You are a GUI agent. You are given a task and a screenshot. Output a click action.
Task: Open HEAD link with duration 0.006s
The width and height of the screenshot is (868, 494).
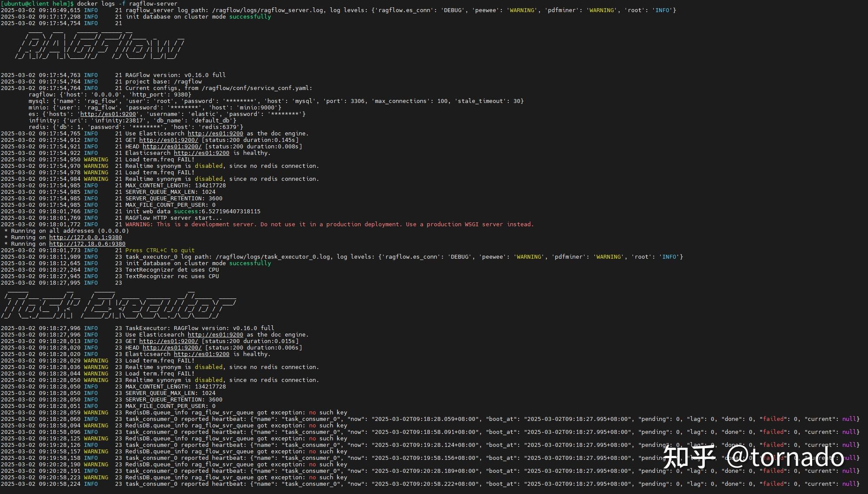tap(172, 348)
